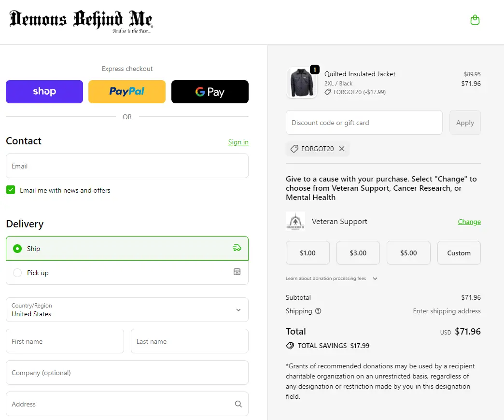504x420 pixels.
Task: Click the Sign in link
Action: coord(238,142)
